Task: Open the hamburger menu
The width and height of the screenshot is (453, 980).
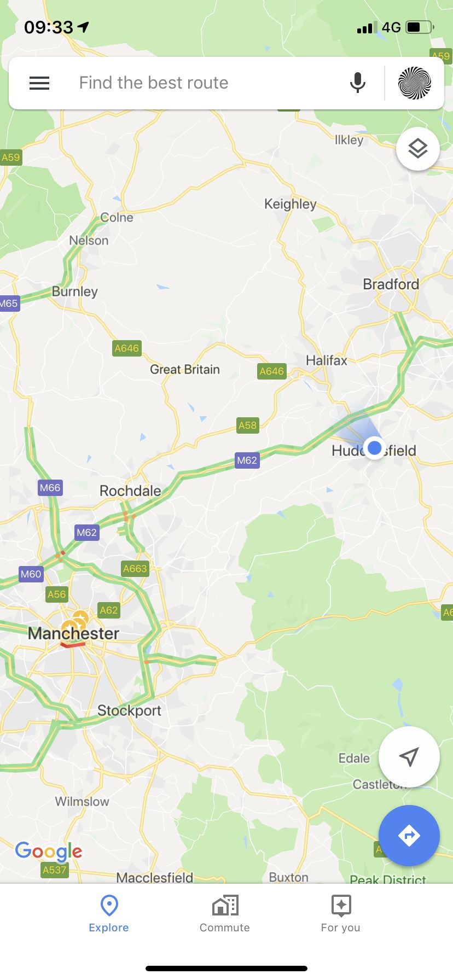Action: coord(39,83)
